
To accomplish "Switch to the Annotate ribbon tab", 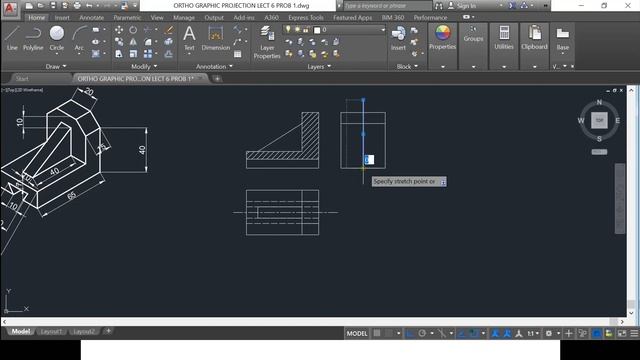I will [91, 18].
